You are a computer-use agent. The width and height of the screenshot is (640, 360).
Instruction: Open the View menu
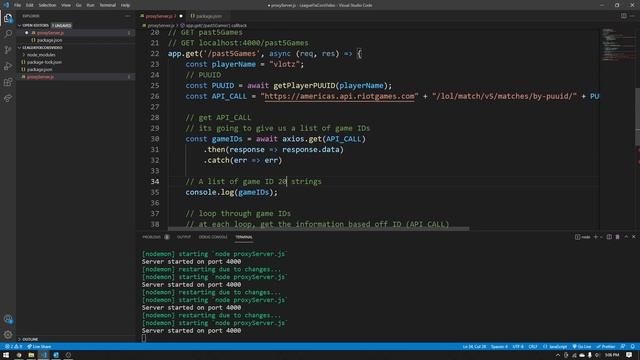click(x=66, y=5)
